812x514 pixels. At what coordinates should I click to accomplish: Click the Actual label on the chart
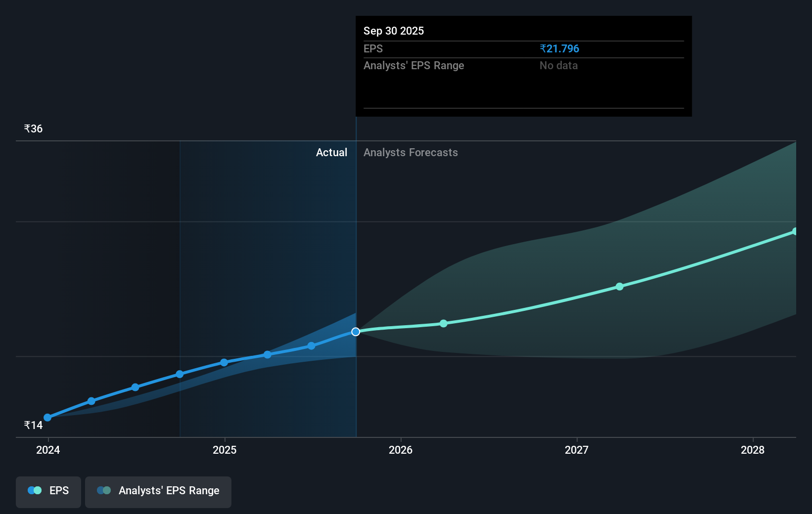331,152
